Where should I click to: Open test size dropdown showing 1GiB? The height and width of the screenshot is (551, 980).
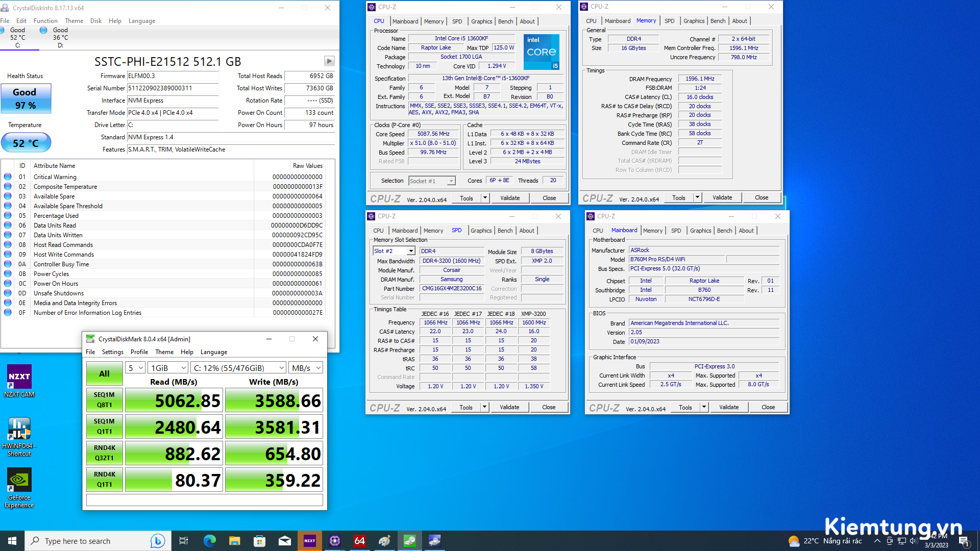[x=168, y=368]
